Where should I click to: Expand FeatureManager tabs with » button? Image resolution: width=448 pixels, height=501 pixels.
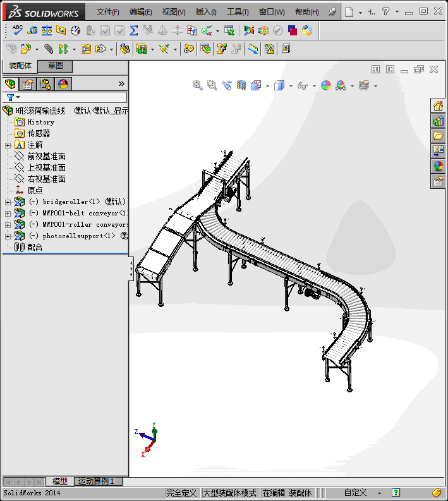(x=121, y=84)
